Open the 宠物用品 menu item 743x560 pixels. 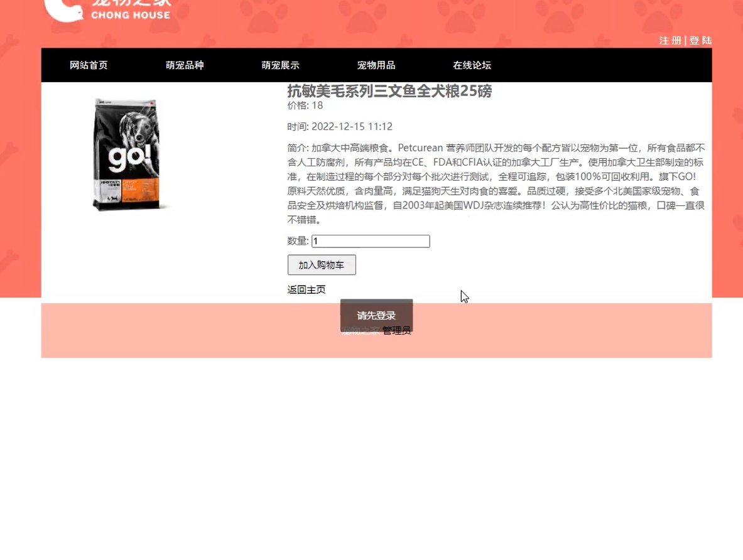[x=376, y=65]
